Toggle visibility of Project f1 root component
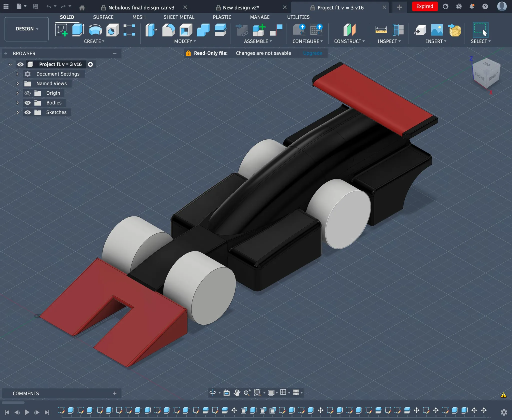This screenshot has width=512, height=420. tap(20, 64)
